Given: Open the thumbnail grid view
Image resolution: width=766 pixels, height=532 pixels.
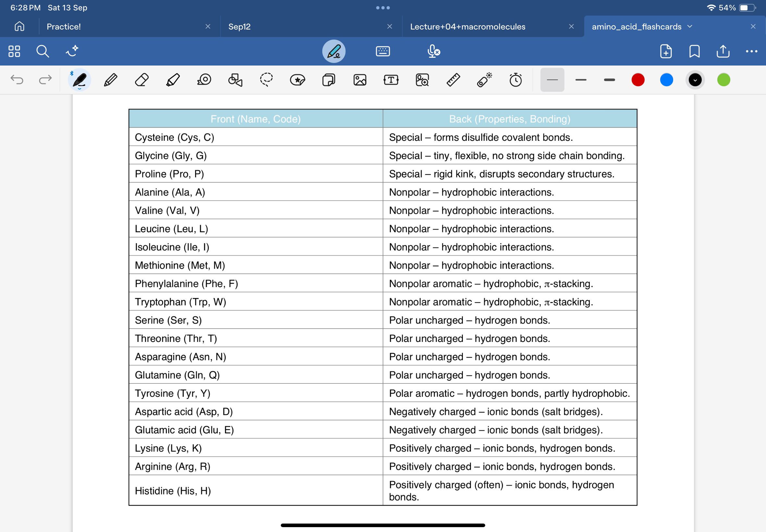Looking at the screenshot, I should point(14,51).
